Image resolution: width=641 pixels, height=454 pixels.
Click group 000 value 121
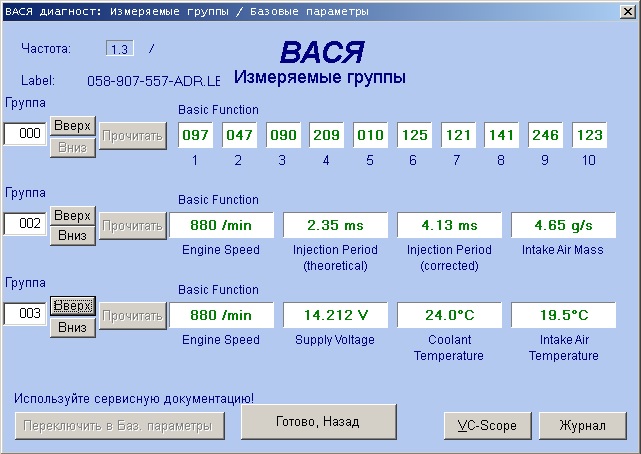pos(458,135)
